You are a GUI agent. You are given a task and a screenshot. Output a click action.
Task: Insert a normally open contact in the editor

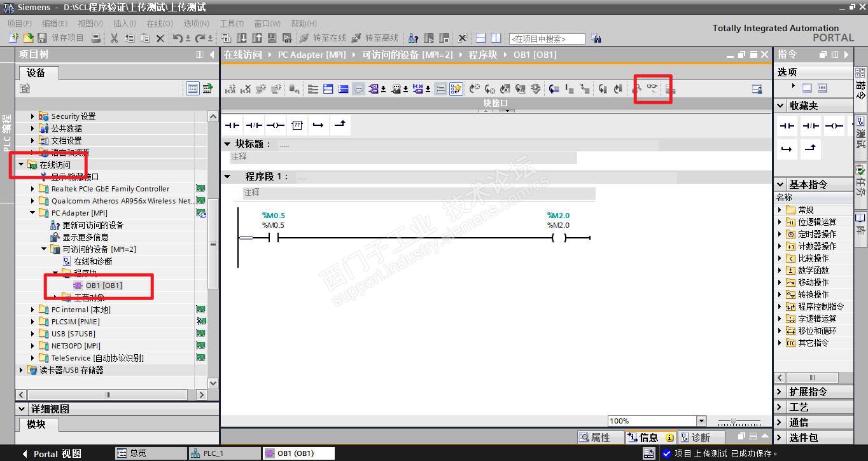point(232,125)
